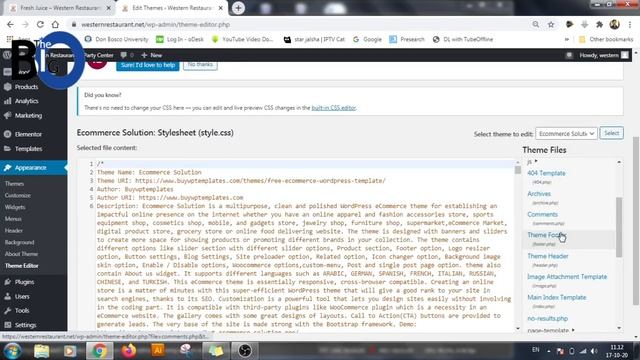The width and height of the screenshot is (640, 360).
Task: Expand the bookmarks overflow chevron
Action: 567,39
